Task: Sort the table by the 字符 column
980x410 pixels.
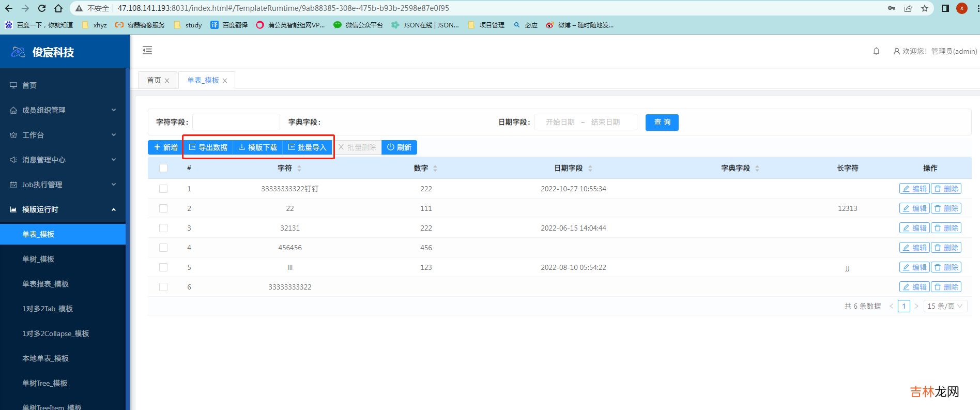Action: pyautogui.click(x=299, y=169)
